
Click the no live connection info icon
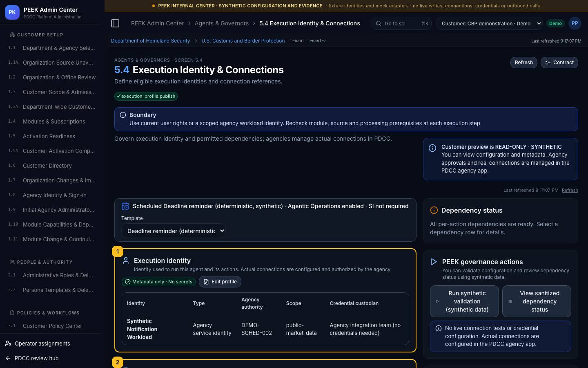pyautogui.click(x=439, y=328)
